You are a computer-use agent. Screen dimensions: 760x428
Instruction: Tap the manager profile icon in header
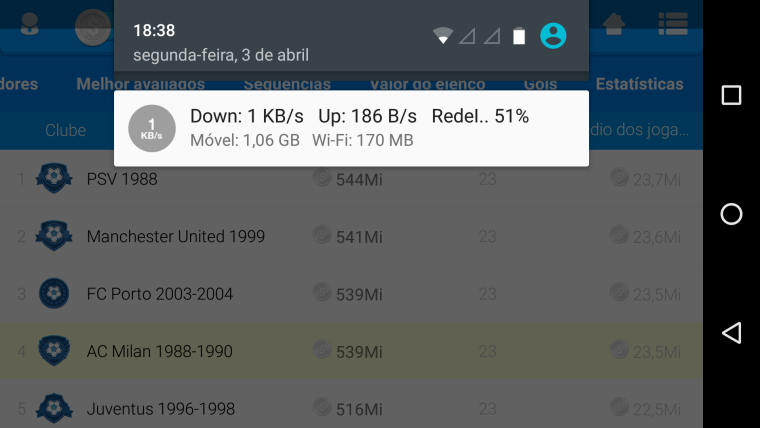[x=30, y=24]
